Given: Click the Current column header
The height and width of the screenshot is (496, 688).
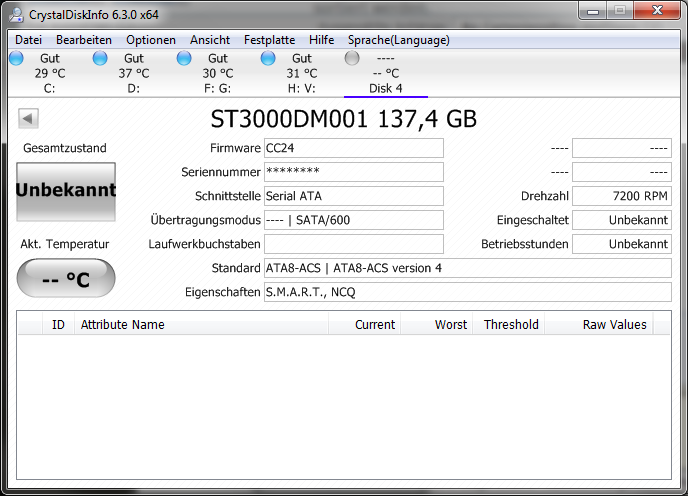Looking at the screenshot, I should tap(365, 324).
